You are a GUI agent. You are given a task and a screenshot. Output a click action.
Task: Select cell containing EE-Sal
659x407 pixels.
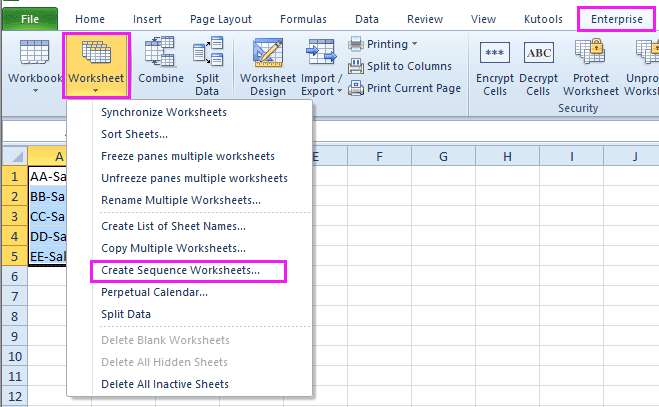(x=47, y=256)
